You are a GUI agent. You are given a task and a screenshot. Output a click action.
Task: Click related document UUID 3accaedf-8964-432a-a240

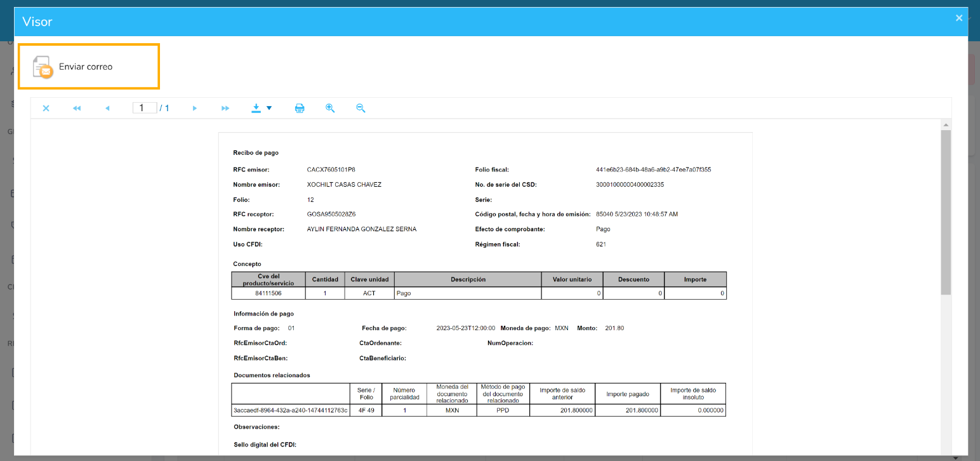[291, 411]
